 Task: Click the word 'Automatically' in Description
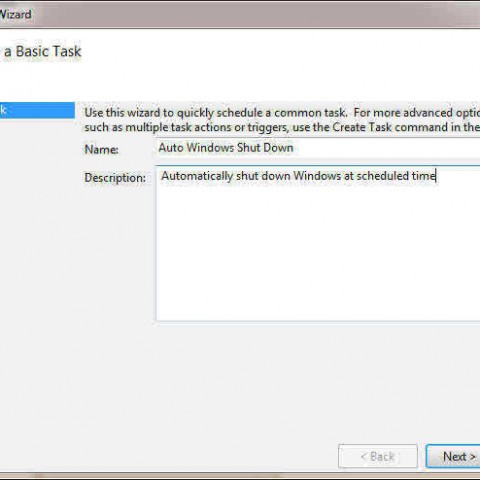[197, 176]
